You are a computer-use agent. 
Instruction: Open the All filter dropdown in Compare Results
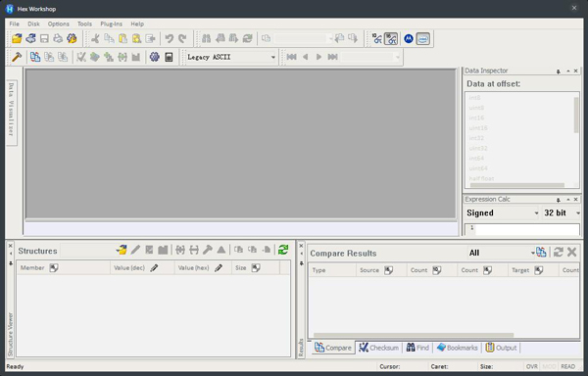click(x=501, y=253)
